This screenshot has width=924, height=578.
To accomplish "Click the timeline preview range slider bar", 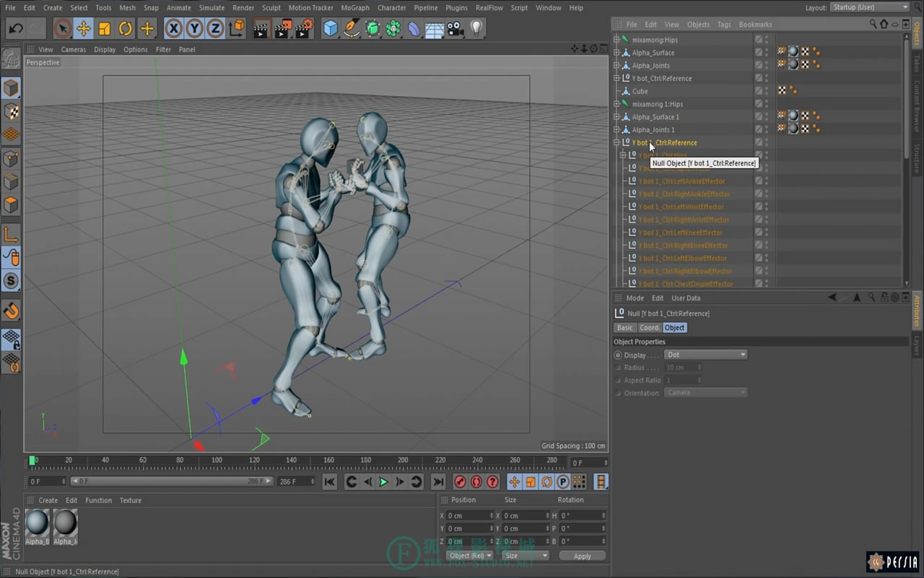I will 172,481.
